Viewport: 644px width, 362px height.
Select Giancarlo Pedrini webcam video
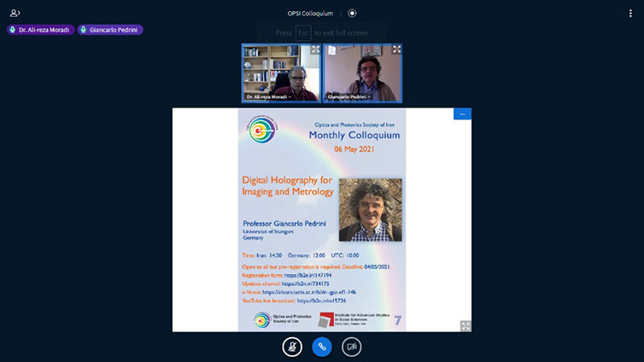(x=363, y=72)
